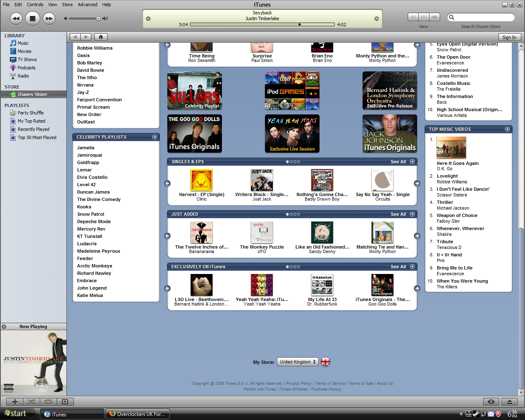This screenshot has width=525, height=420.
Task: Expand Celebrity Playlists with its arrow
Action: coord(155,137)
